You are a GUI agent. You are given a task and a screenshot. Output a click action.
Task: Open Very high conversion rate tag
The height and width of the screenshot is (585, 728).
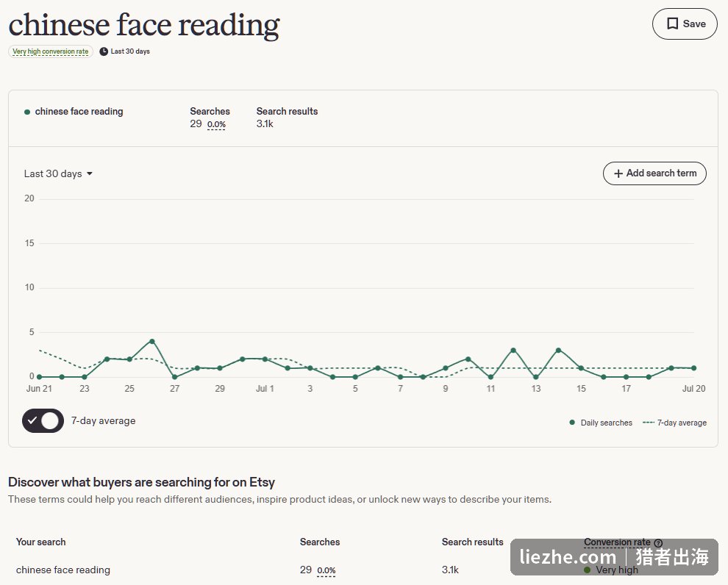point(51,51)
